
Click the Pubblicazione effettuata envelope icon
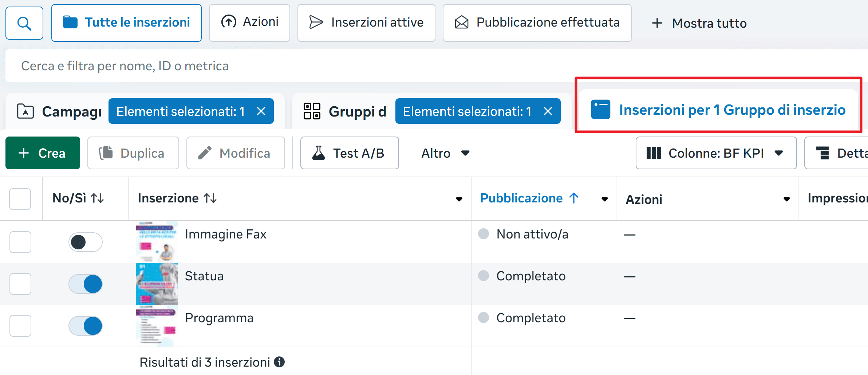coord(461,22)
